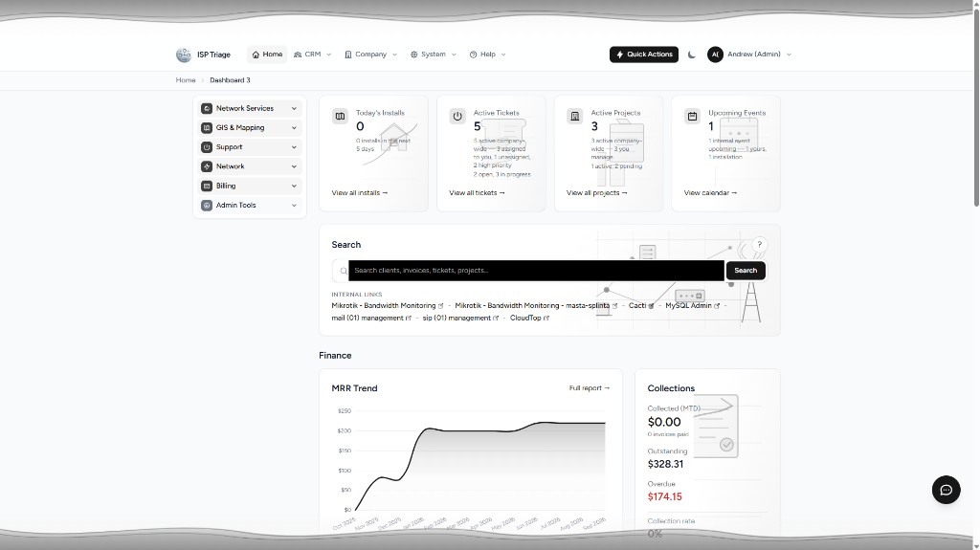Click the Admin Tools sidebar icon
The height and width of the screenshot is (550, 980).
pyautogui.click(x=207, y=205)
